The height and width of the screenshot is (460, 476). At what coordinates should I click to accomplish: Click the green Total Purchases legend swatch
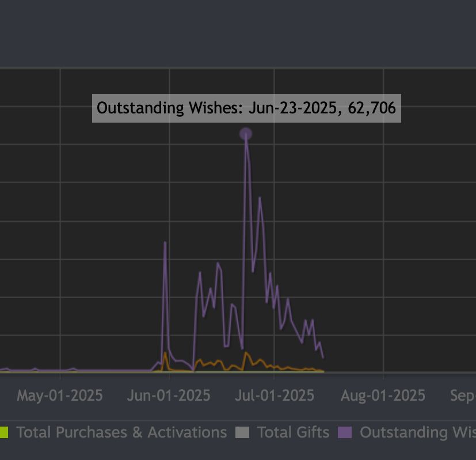point(3,432)
